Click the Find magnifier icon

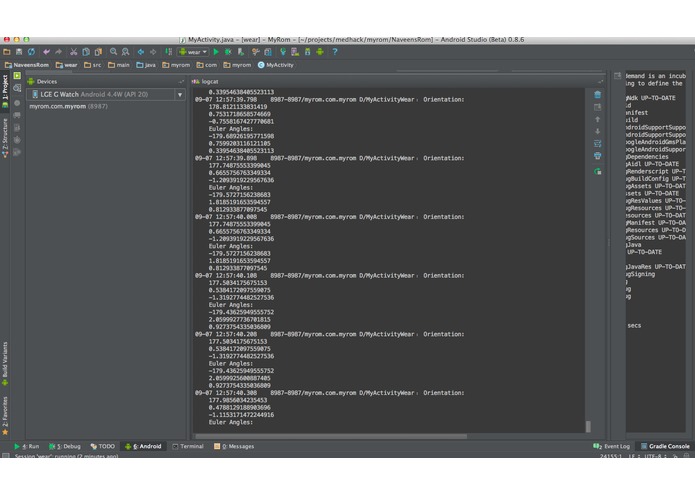click(x=113, y=52)
